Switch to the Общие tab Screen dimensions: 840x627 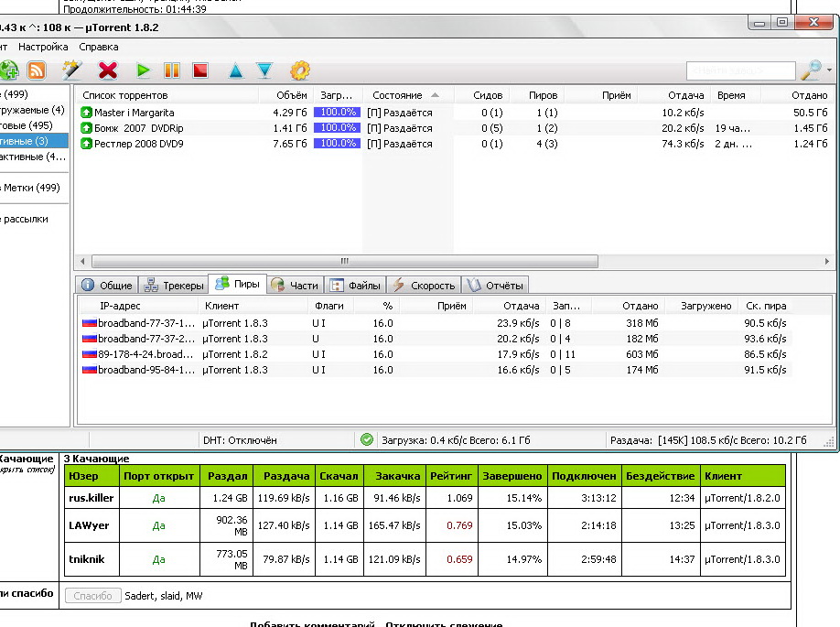pyautogui.click(x=107, y=285)
